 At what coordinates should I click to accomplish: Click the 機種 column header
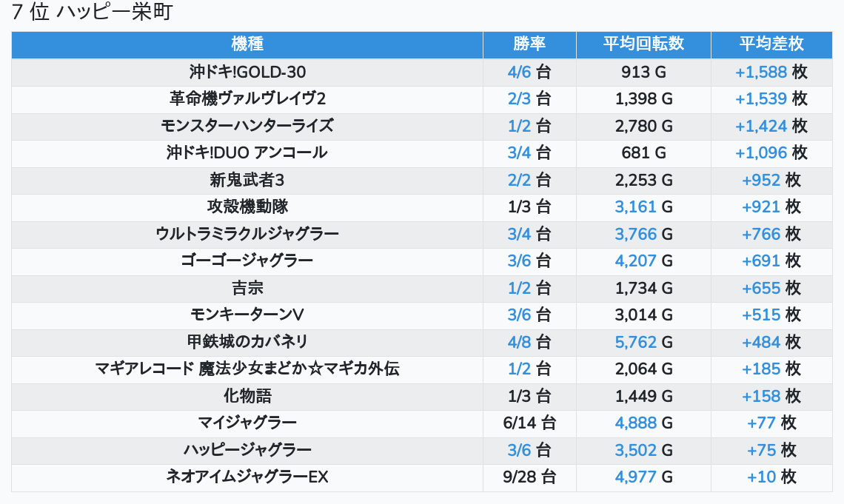point(247,44)
